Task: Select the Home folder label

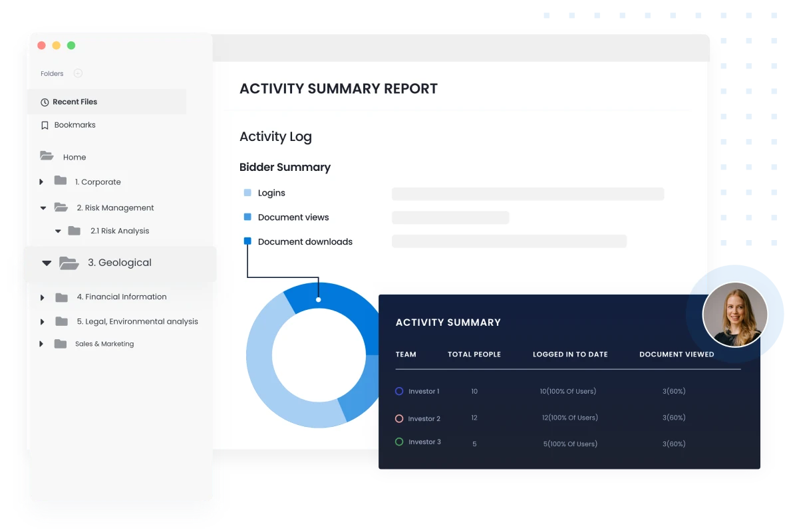Action: point(75,158)
